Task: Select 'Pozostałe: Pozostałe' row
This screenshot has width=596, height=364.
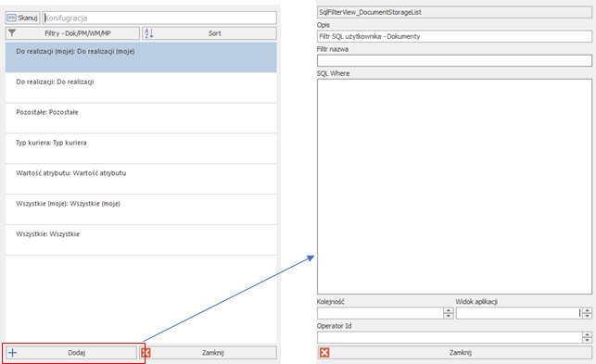Action: point(141,119)
